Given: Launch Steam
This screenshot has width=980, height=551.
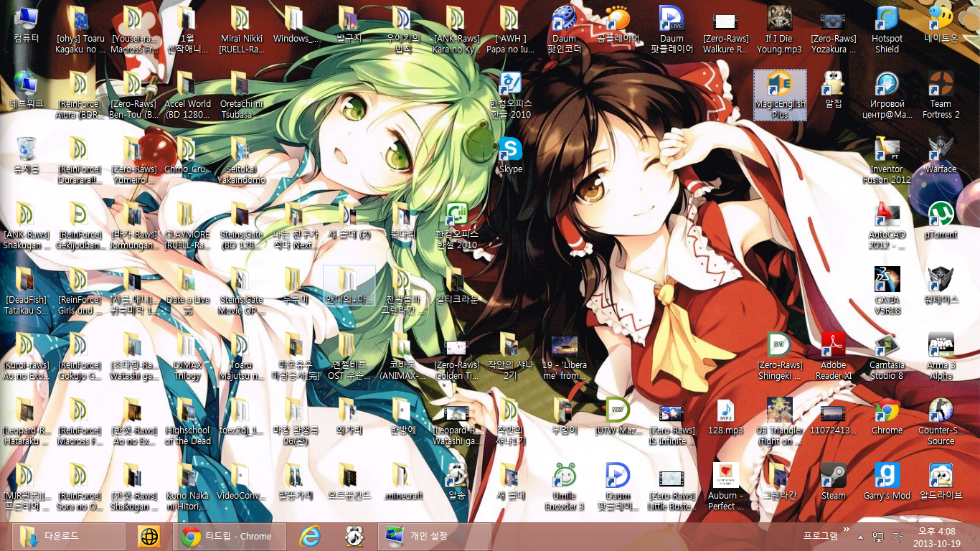Looking at the screenshot, I should (x=833, y=477).
